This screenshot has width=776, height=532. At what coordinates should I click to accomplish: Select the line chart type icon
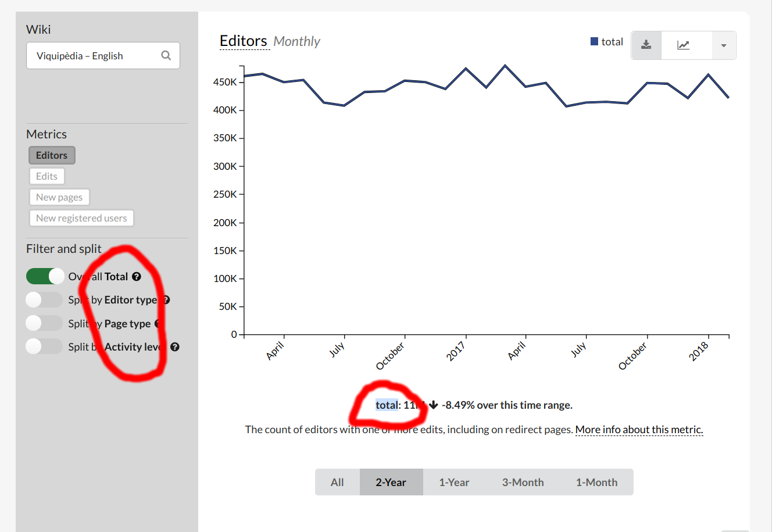click(x=684, y=45)
